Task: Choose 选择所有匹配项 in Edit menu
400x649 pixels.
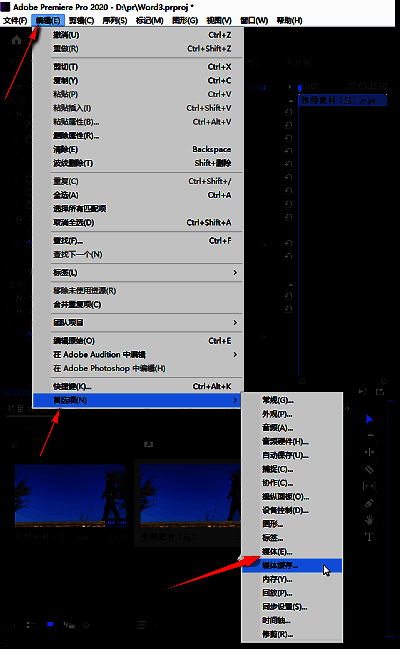Action: (x=138, y=209)
